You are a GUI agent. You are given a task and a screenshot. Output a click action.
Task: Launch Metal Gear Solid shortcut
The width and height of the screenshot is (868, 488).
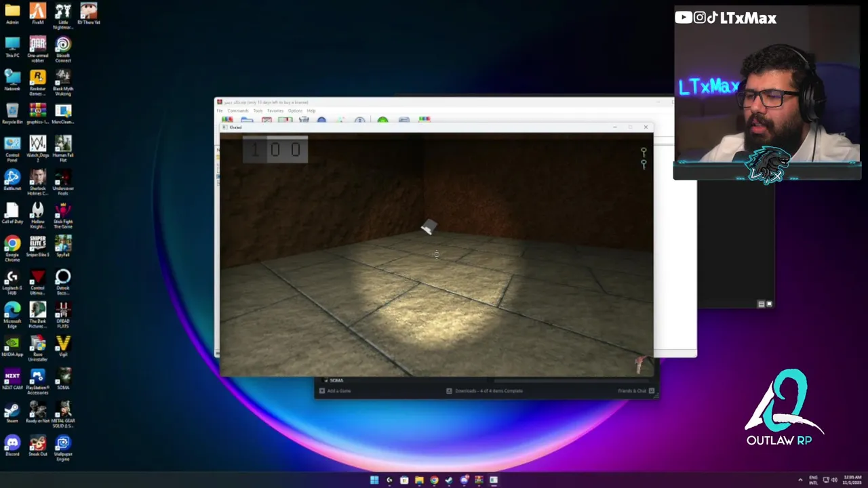pos(63,415)
